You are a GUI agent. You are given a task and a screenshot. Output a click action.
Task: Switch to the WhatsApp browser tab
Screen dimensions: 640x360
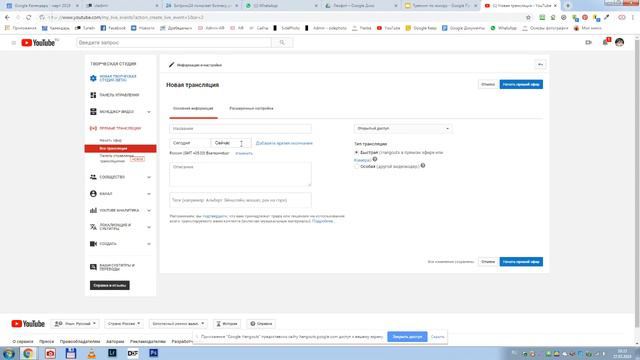coord(281,6)
